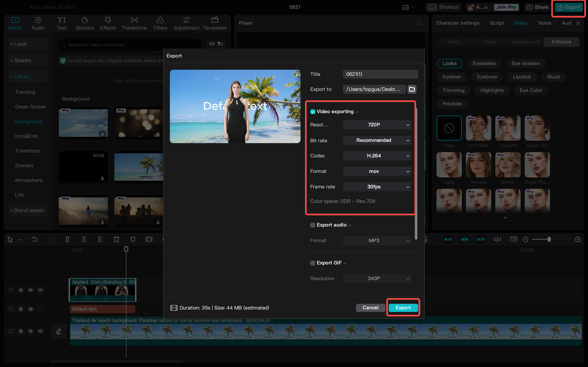This screenshot has width=588, height=367.
Task: Click the undo arrow in the timeline toolbar
Action: click(x=35, y=240)
